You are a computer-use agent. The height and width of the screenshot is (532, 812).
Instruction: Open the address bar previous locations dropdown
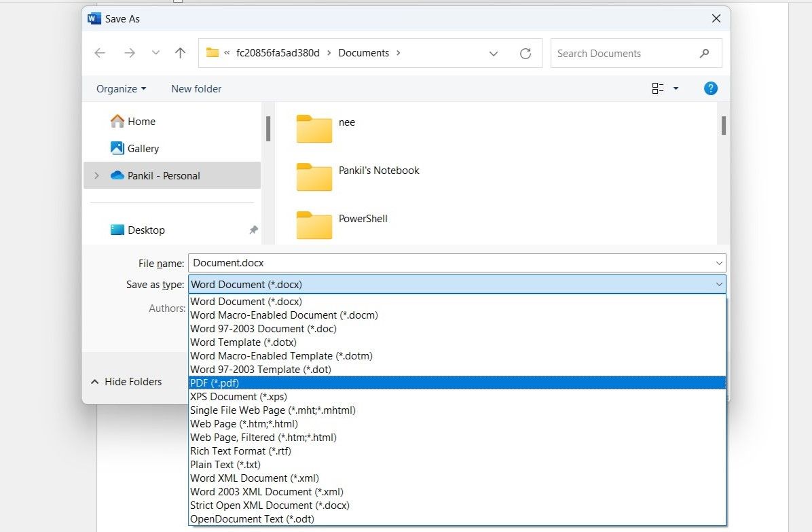coord(494,54)
